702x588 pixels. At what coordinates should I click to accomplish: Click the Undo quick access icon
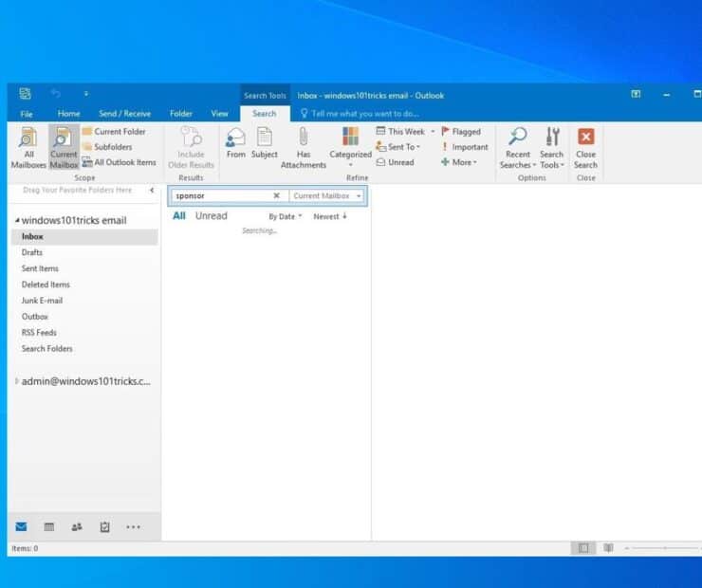[56, 94]
